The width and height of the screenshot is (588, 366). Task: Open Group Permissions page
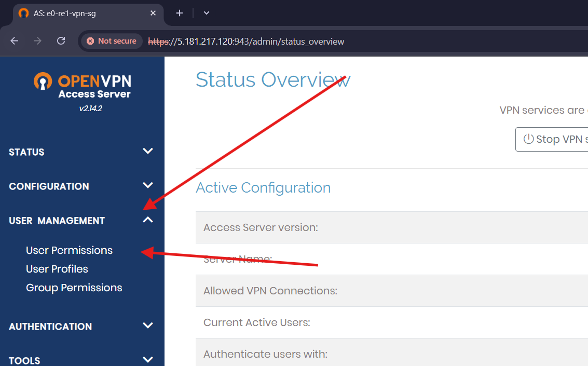(74, 288)
